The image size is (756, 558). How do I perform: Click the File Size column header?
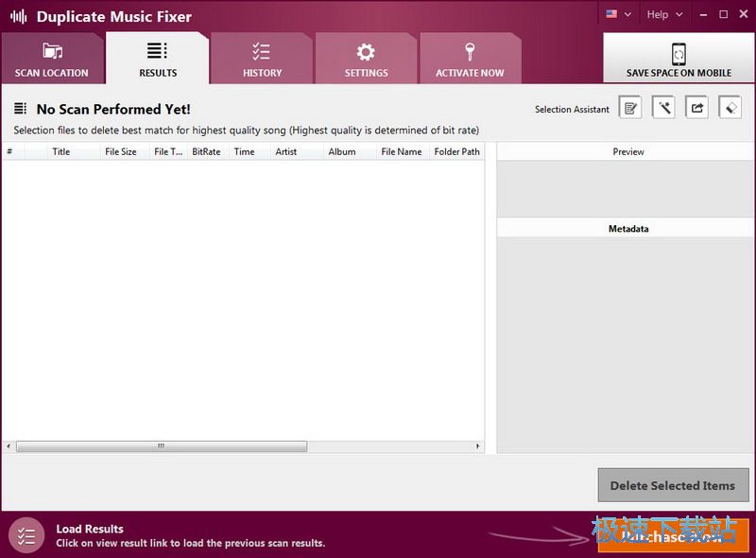[121, 151]
